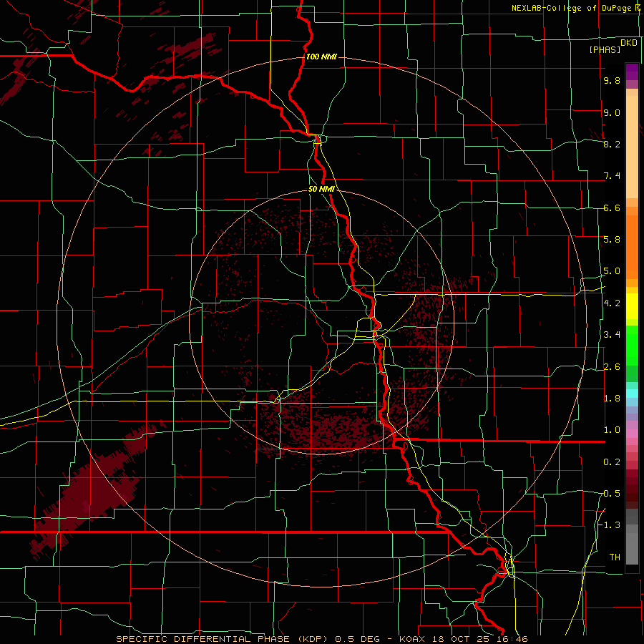Click the 6.6 value on the scale

(612, 208)
